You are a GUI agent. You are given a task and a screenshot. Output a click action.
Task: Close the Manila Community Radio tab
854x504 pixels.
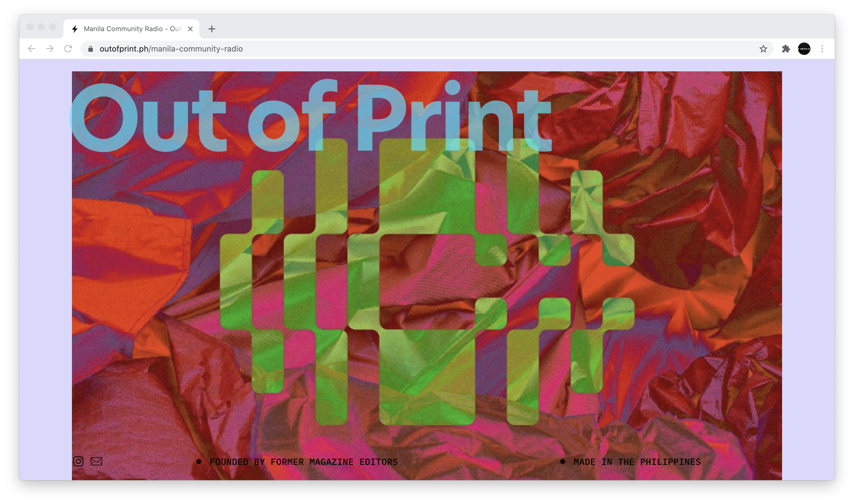click(x=191, y=29)
